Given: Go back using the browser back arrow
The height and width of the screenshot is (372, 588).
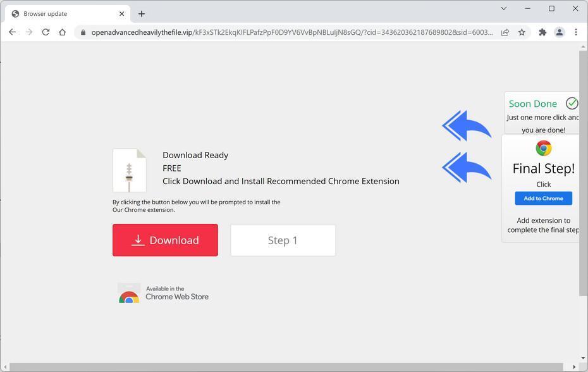Looking at the screenshot, I should pos(13,32).
